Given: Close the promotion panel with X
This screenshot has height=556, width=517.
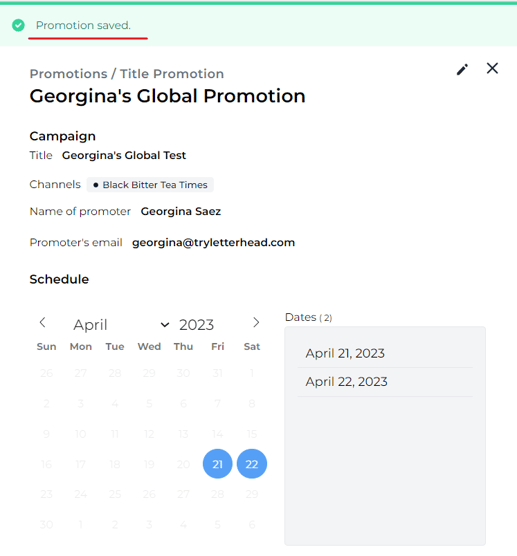Looking at the screenshot, I should pyautogui.click(x=492, y=68).
